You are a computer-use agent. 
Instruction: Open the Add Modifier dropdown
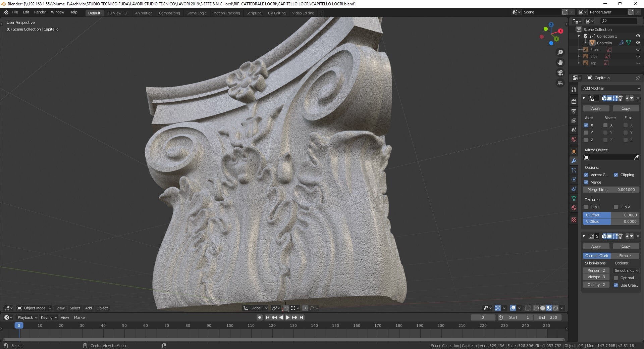point(611,88)
